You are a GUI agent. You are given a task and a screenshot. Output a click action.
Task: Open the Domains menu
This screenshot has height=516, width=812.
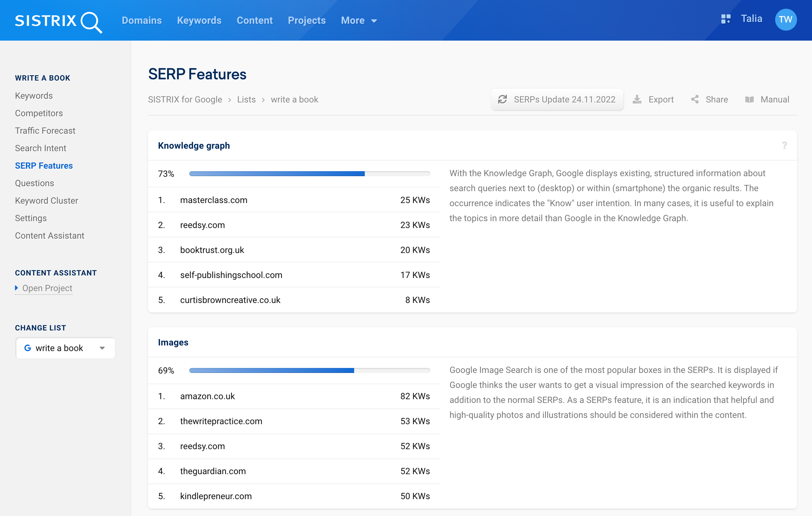click(141, 21)
